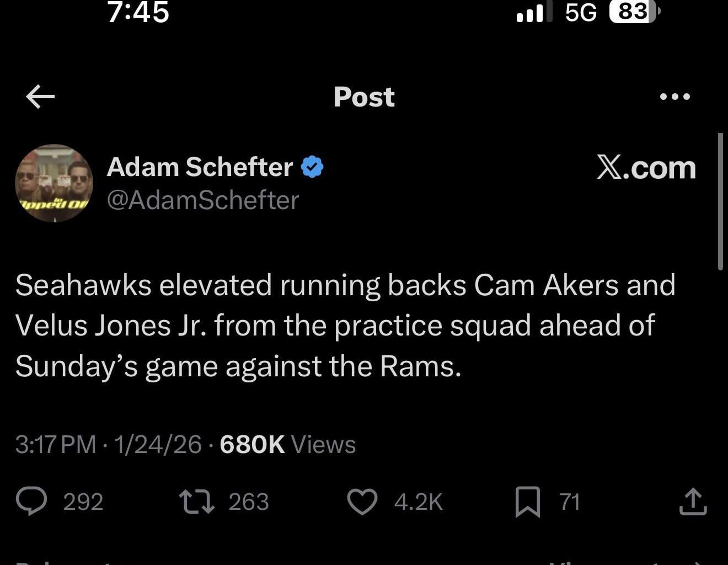
Task: Select the Post header tab
Action: 363,97
